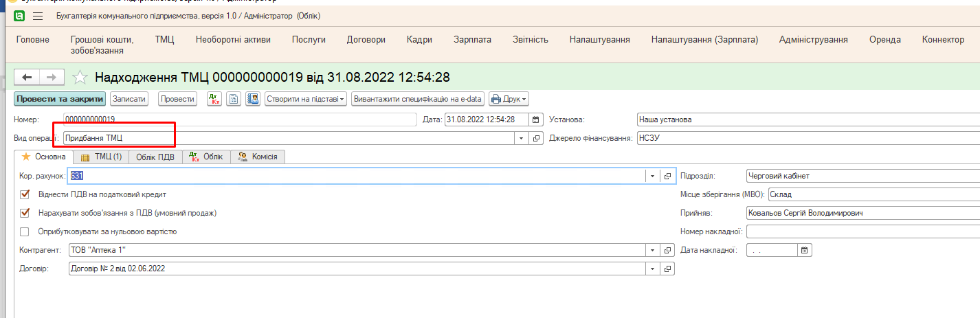Click open button beside Вид операції field
Screen dimensions: 980x318
coord(537,138)
